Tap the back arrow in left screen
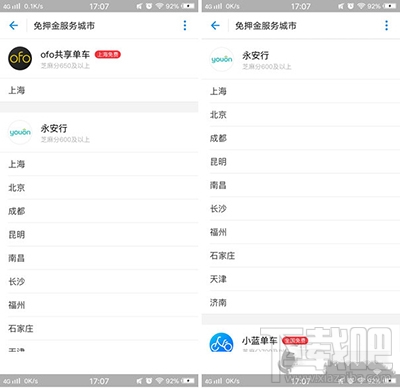 click(14, 25)
